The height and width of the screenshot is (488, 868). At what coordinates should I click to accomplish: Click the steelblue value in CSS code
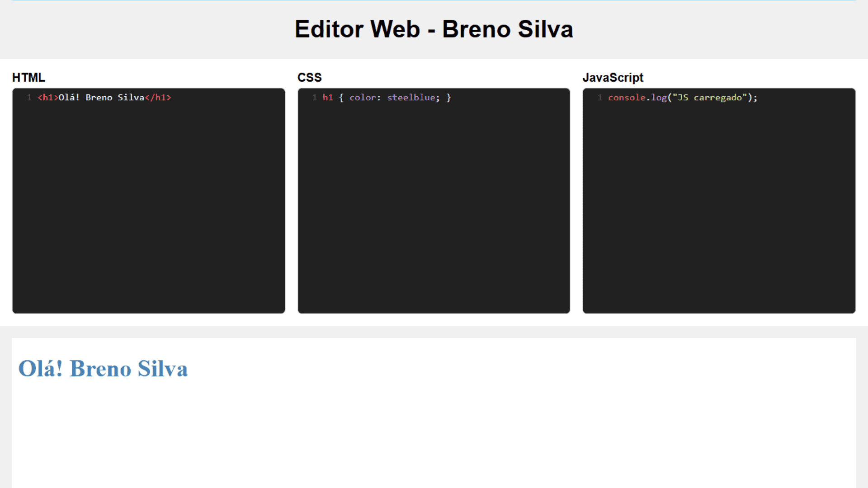tap(411, 98)
